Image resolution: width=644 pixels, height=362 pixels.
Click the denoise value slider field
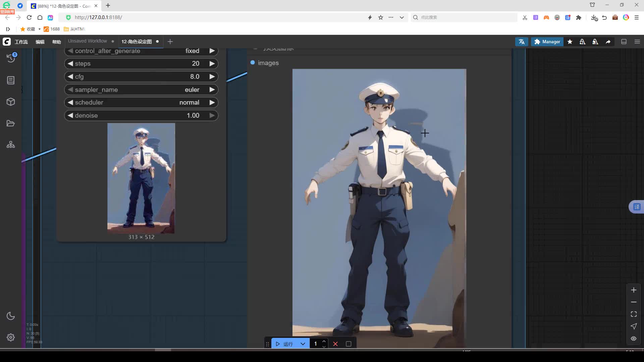pos(141,116)
